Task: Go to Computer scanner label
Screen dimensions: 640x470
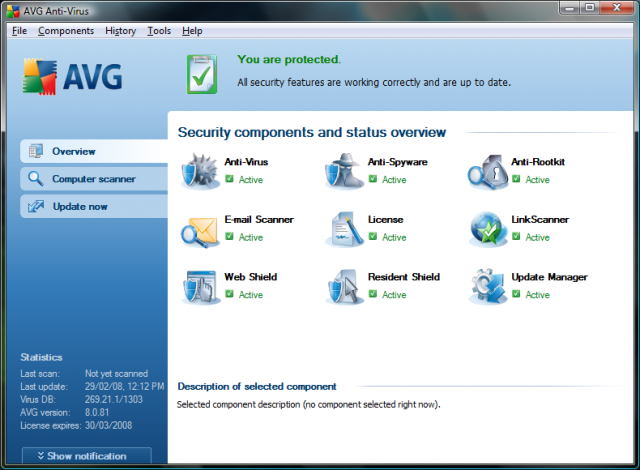Action: 94,179
